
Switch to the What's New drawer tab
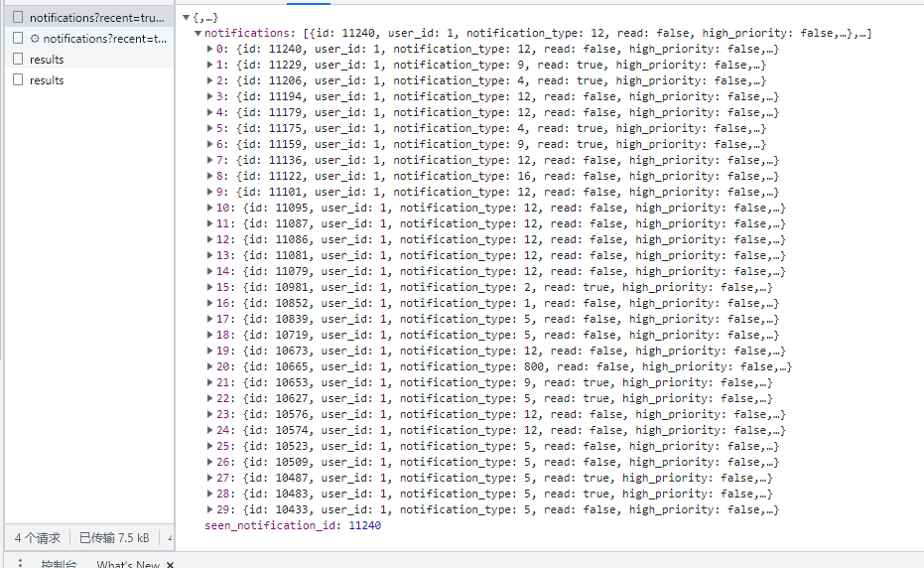(x=128, y=564)
